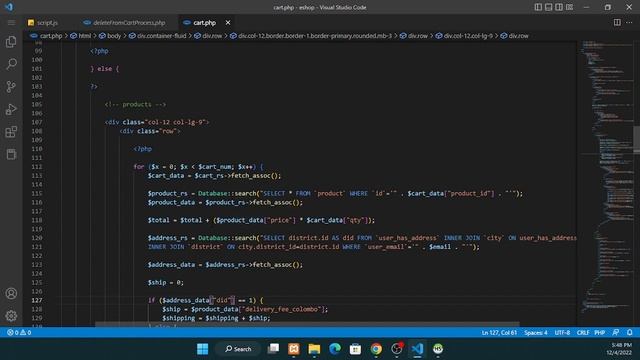Place cursor on '$ship = 0;' line
The image size is (640, 360).
165,282
